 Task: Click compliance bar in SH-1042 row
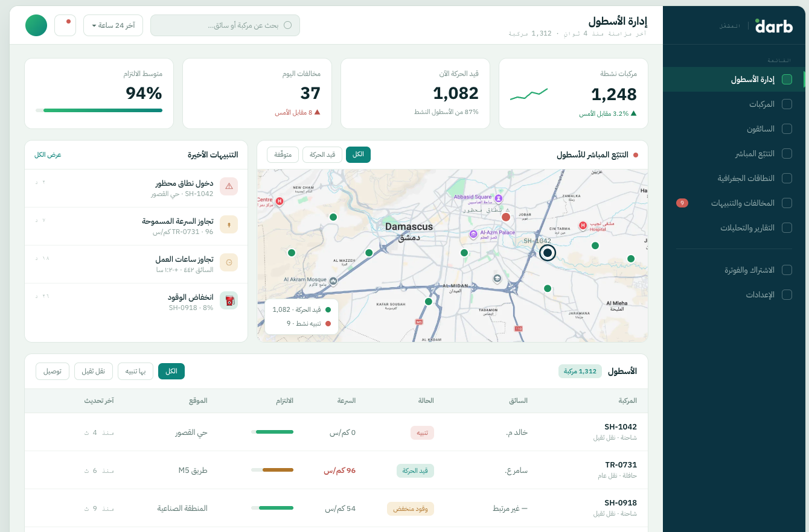(x=272, y=432)
